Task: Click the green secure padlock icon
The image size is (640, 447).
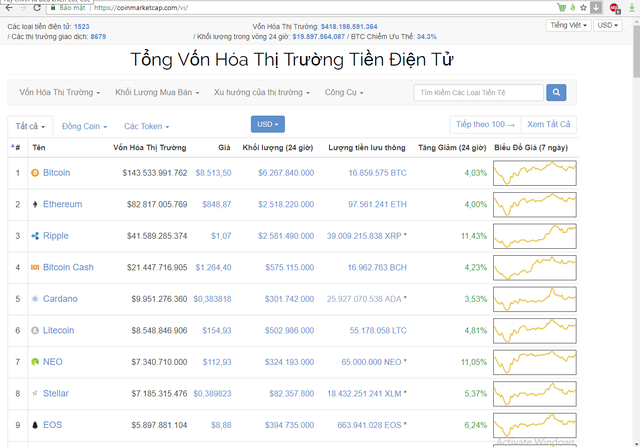Action: click(53, 8)
